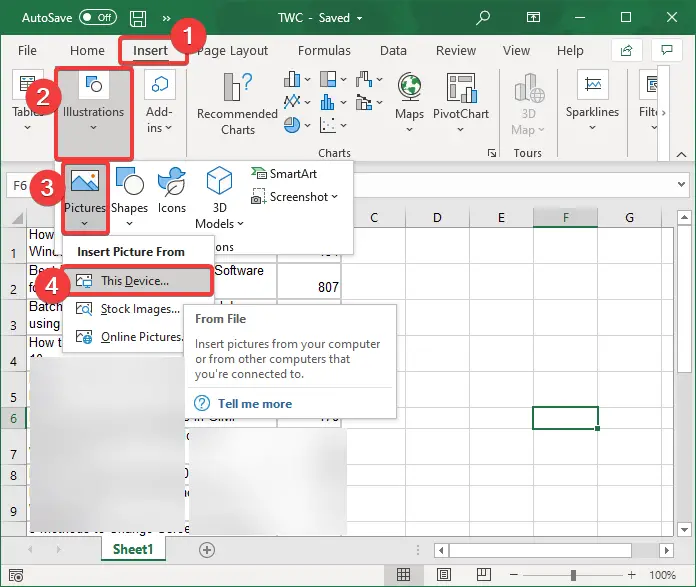Click the Maps chart icon
This screenshot has width=696, height=587.
click(x=409, y=87)
